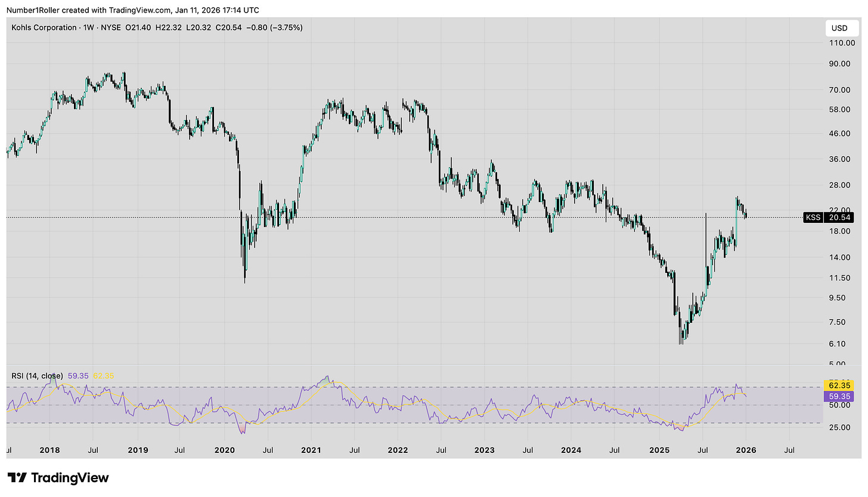Click the 6.10 price axis label

(836, 344)
